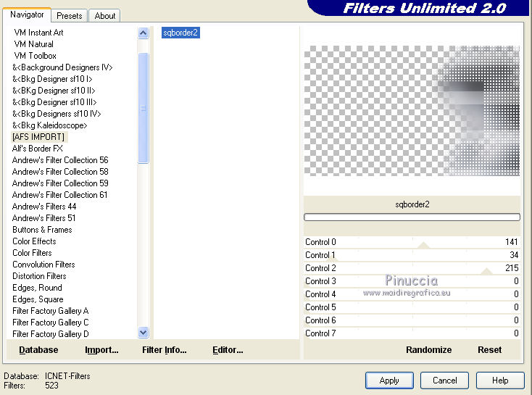The image size is (532, 395).
Task: Select Alf's Border FX category
Action: coord(37,149)
